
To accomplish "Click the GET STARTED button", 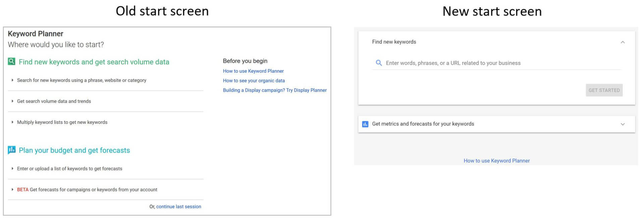I will [x=604, y=90].
